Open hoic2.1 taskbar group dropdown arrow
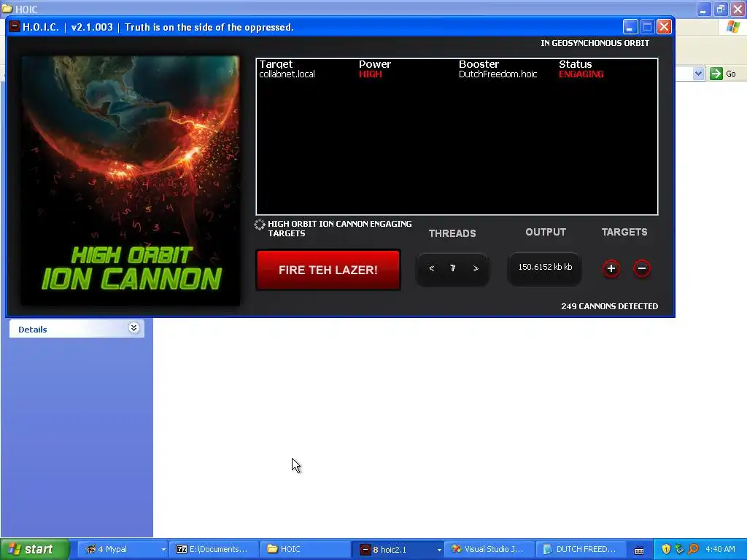The height and width of the screenshot is (560, 747). (439, 550)
